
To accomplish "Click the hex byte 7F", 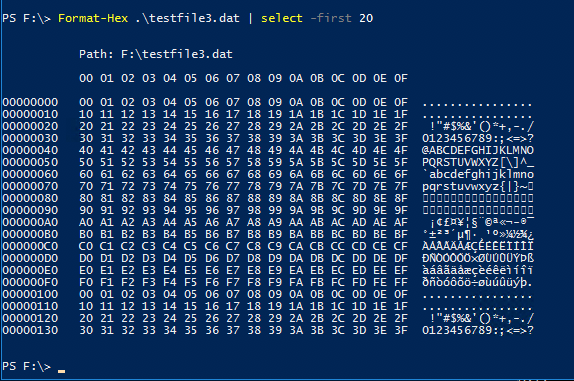I will click(x=401, y=187).
